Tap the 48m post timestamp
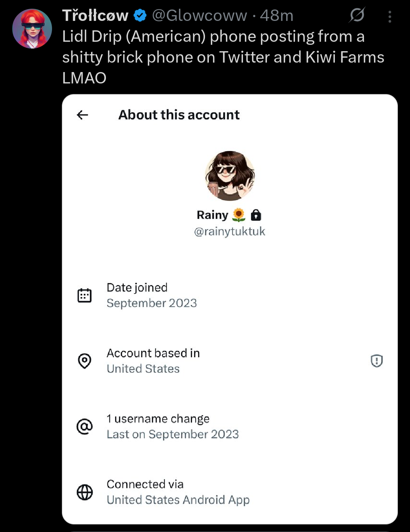 [277, 16]
